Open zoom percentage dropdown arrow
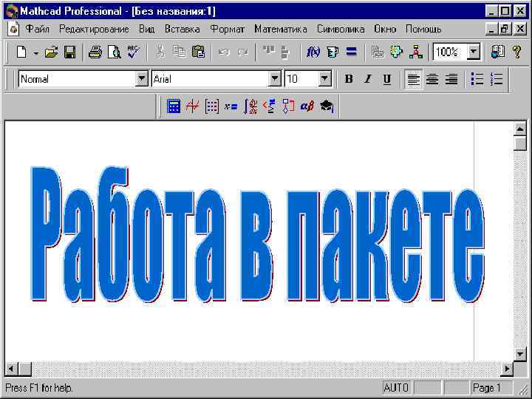 [474, 52]
